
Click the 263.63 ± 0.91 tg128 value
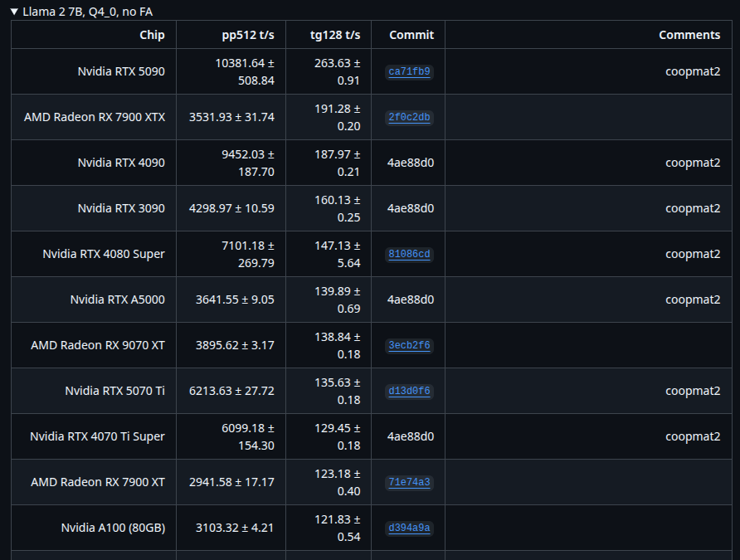point(338,71)
